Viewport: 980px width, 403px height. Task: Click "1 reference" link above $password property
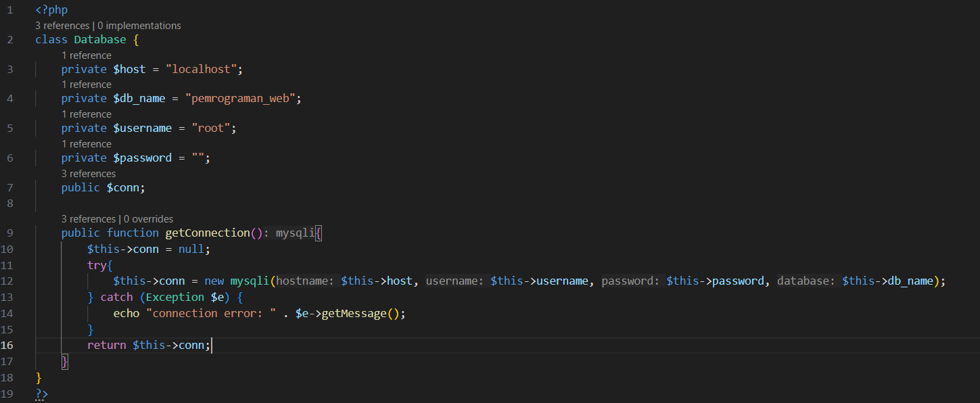pyautogui.click(x=86, y=144)
